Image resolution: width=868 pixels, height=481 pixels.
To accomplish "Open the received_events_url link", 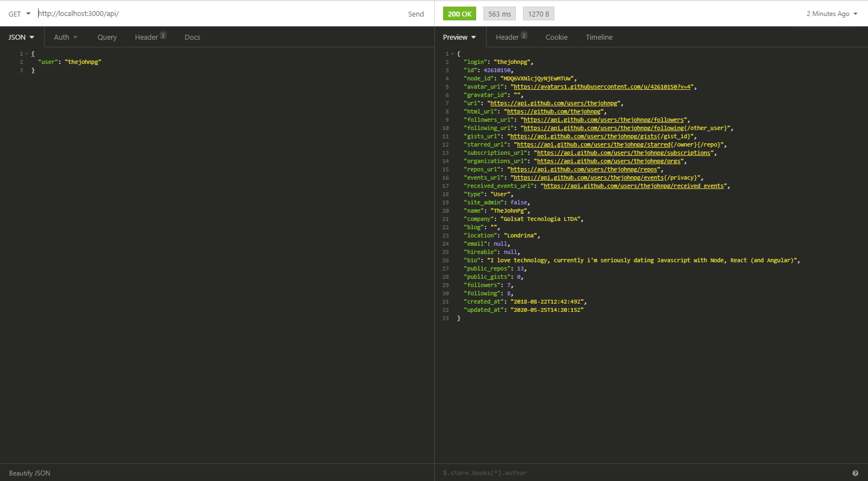I will point(634,186).
